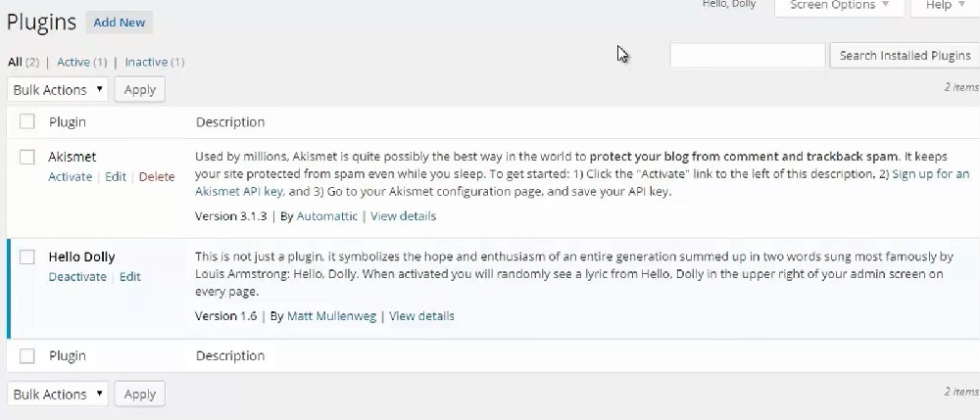The image size is (980, 420).
Task: Focus the plugin search text field
Action: (x=747, y=56)
